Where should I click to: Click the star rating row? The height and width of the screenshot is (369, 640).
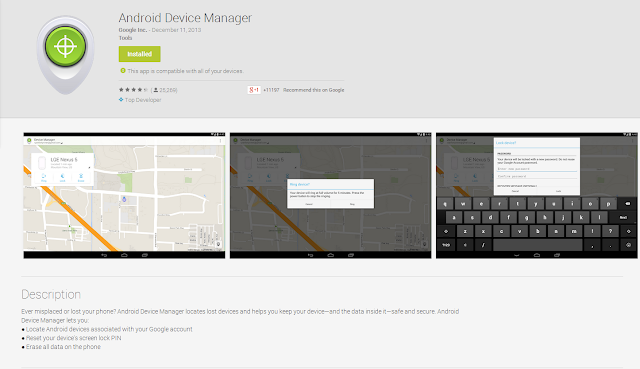pyautogui.click(x=133, y=90)
